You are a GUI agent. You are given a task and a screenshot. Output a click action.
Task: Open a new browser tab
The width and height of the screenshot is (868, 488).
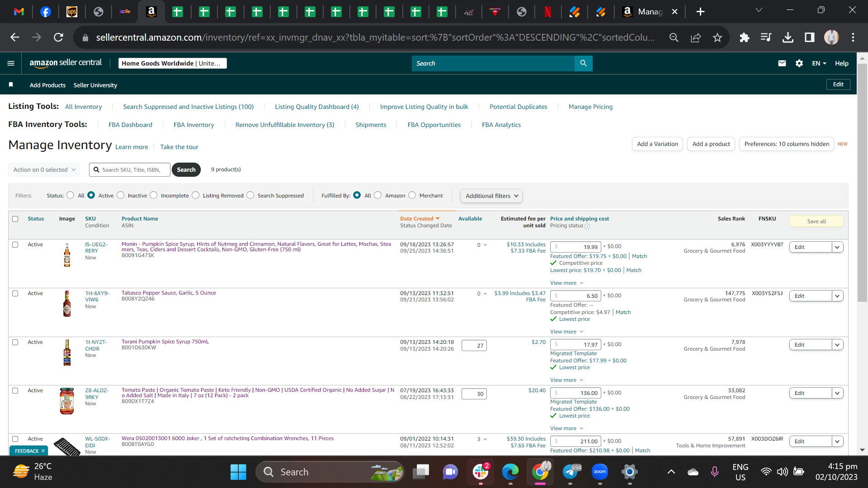(700, 12)
